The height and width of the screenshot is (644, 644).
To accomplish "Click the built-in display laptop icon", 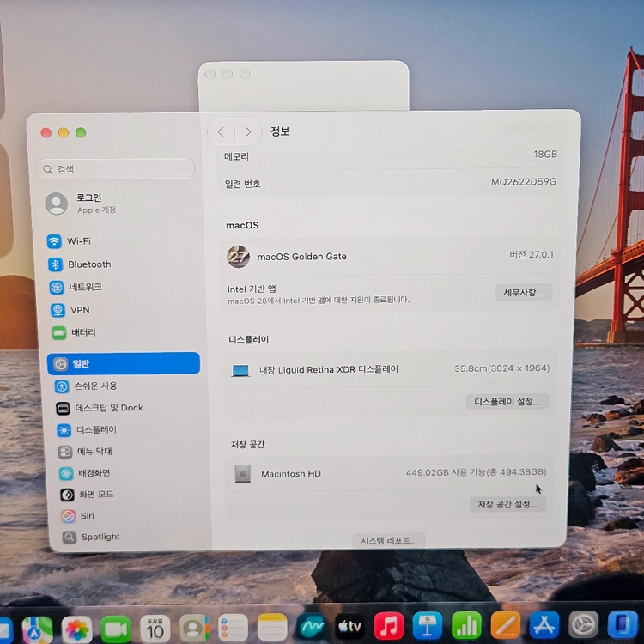I will coord(240,370).
